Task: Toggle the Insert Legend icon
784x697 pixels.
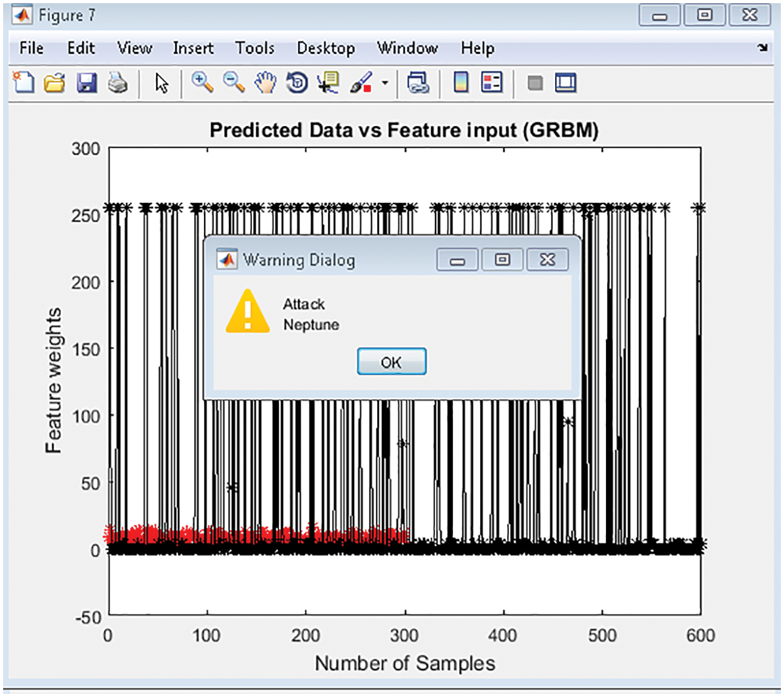Action: click(492, 83)
